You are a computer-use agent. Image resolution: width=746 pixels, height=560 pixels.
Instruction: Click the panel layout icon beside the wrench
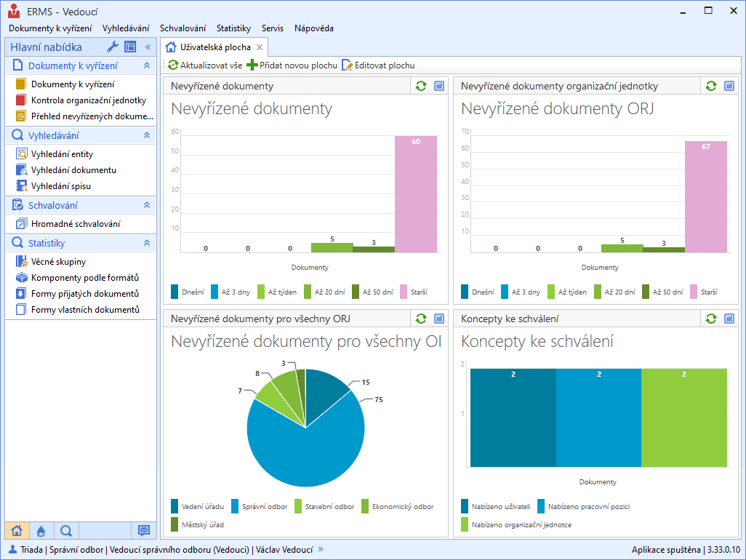click(x=130, y=47)
